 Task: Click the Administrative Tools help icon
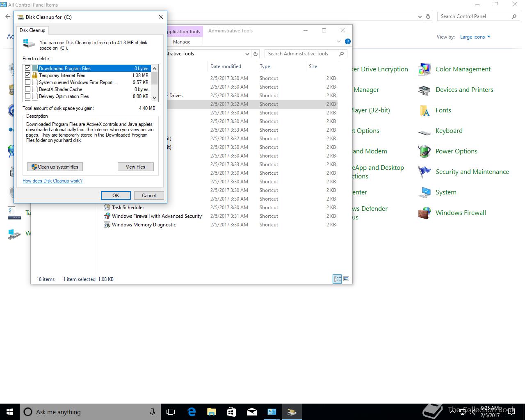coord(348,41)
